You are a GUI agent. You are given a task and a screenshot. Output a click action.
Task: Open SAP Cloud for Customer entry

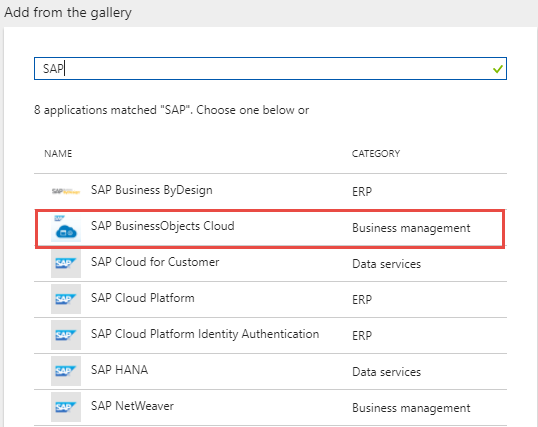(155, 262)
